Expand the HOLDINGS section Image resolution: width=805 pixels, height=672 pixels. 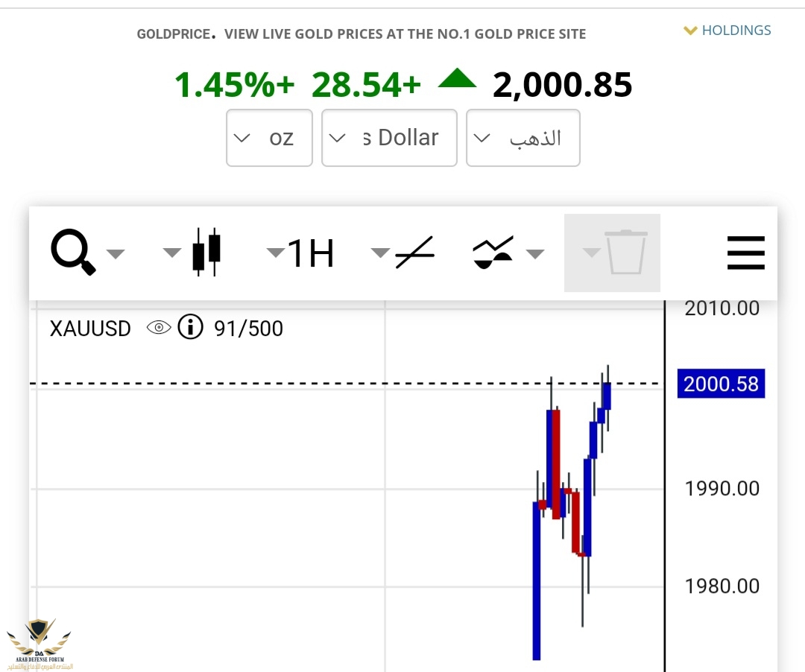tap(727, 31)
